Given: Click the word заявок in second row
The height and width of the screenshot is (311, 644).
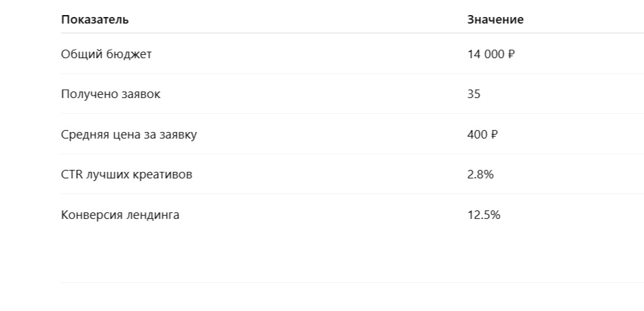Looking at the screenshot, I should point(141,94).
